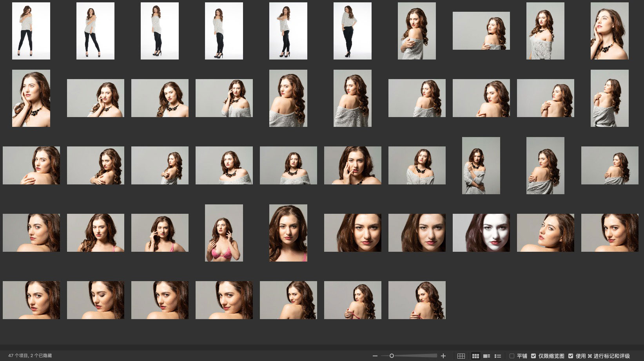
Task: Click the minus icon to shrink thumbnails
Action: tap(375, 356)
